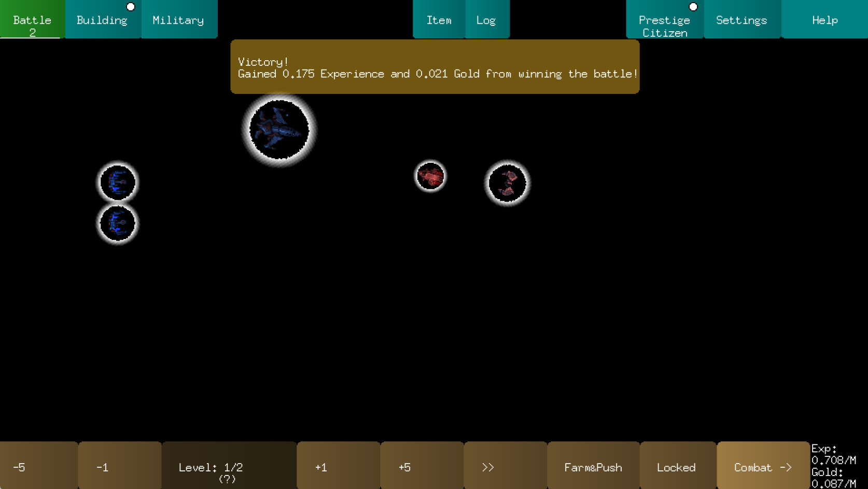
Task: Switch to the Building tab
Action: click(102, 19)
